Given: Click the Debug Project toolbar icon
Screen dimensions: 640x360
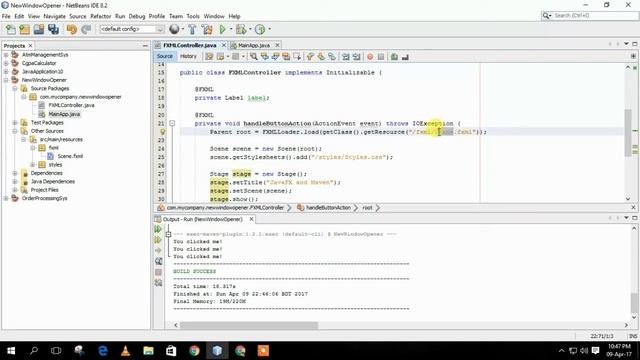Looking at the screenshot, I should pos(240,29).
